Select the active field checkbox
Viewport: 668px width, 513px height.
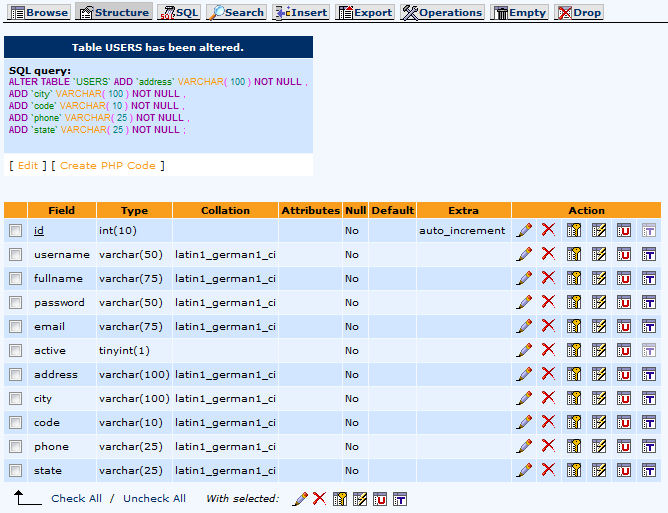15,351
